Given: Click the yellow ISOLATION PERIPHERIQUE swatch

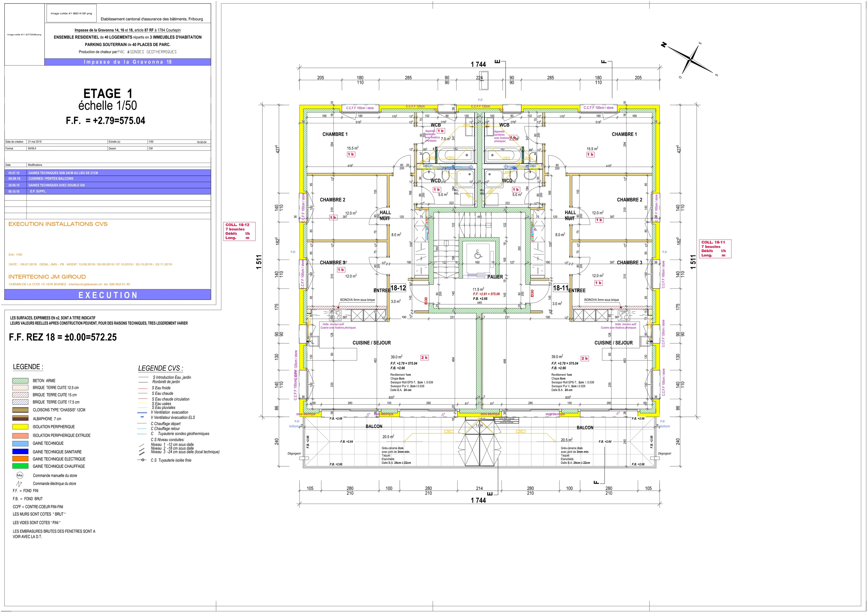Looking at the screenshot, I should (x=20, y=427).
